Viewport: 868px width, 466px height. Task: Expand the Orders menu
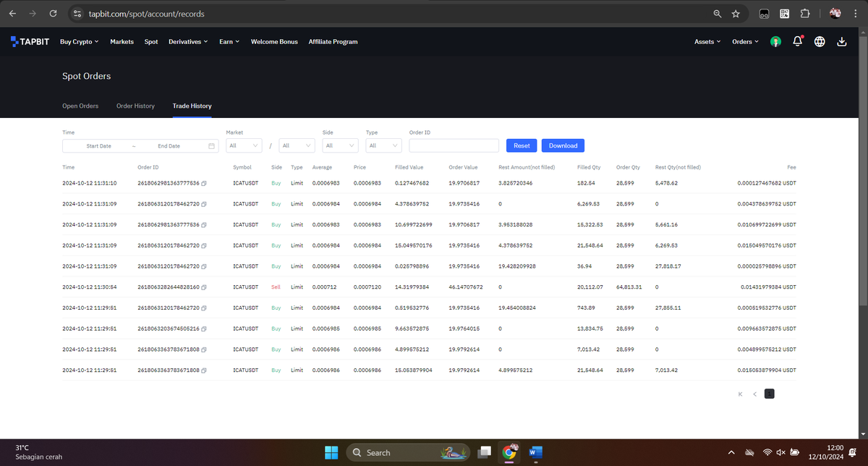coord(746,42)
